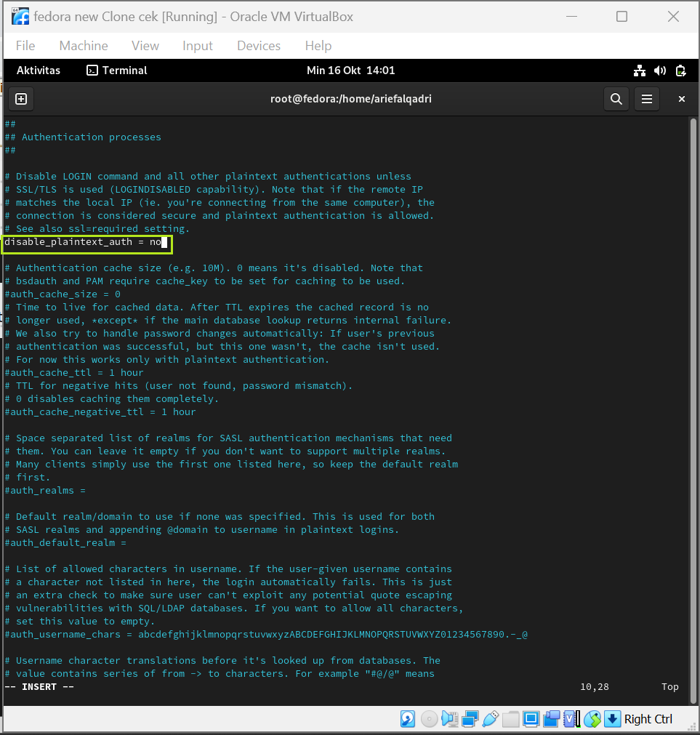Screen dimensions: 700x735
Task: Click the 'Top' scroll position indicator
Action: pyautogui.click(x=670, y=687)
